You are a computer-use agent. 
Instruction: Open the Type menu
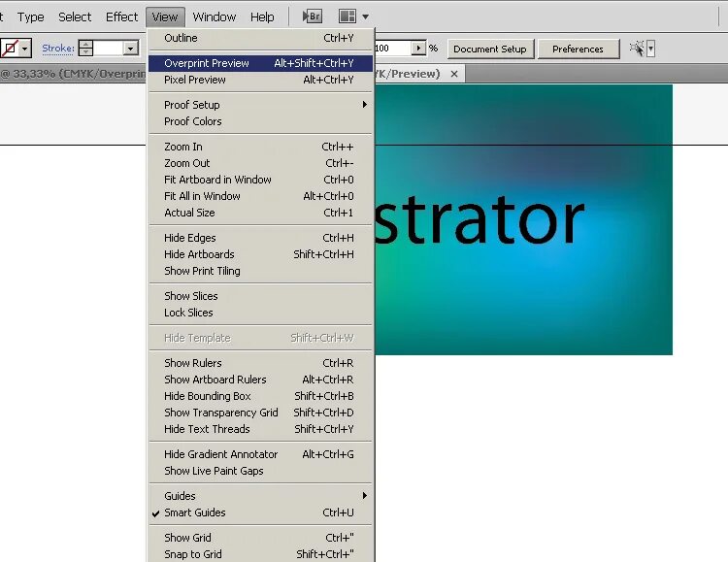pos(31,17)
